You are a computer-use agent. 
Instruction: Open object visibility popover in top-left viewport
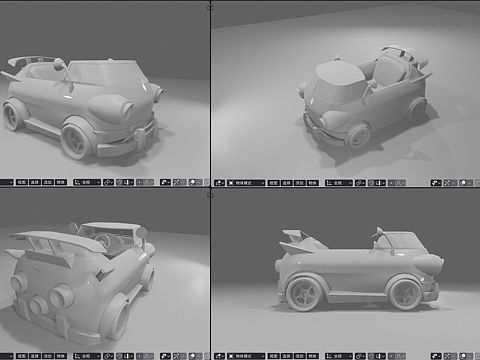pos(165,182)
